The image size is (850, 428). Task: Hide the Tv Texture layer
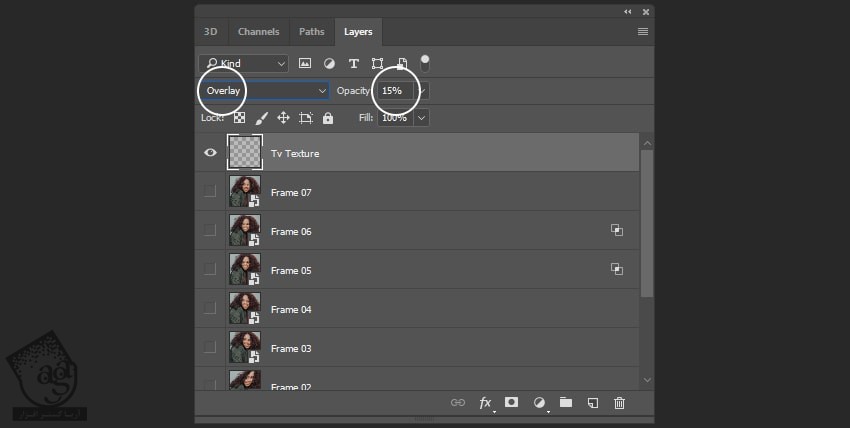[210, 153]
